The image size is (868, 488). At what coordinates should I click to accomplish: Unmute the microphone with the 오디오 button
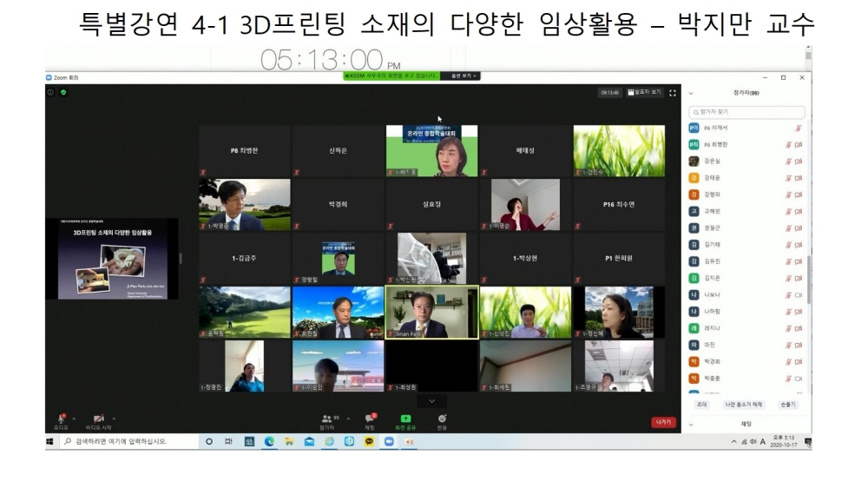(x=61, y=419)
